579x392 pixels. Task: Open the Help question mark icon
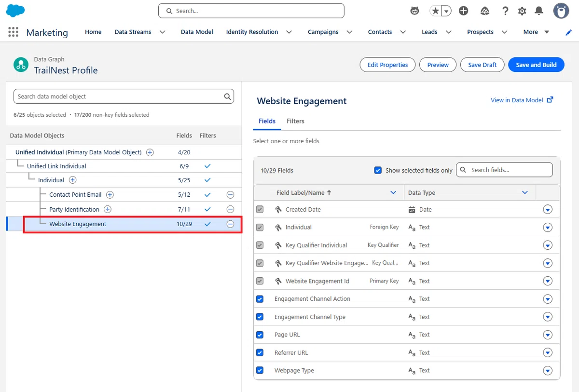pyautogui.click(x=505, y=11)
